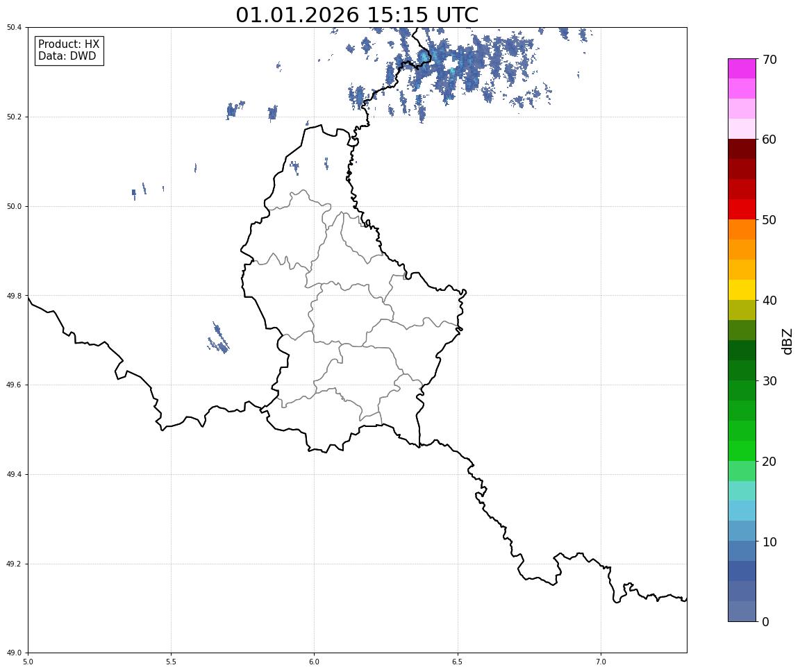Click the title "01.01.2026 15:15 UTC"
The height and width of the screenshot is (672, 800).
coord(357,15)
